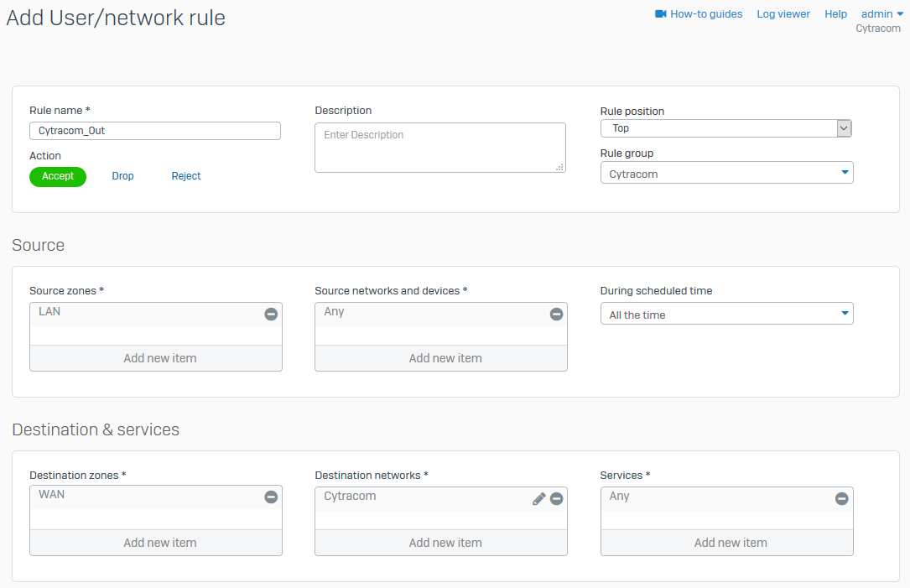
Task: Select the Reject action
Action: [x=186, y=176]
